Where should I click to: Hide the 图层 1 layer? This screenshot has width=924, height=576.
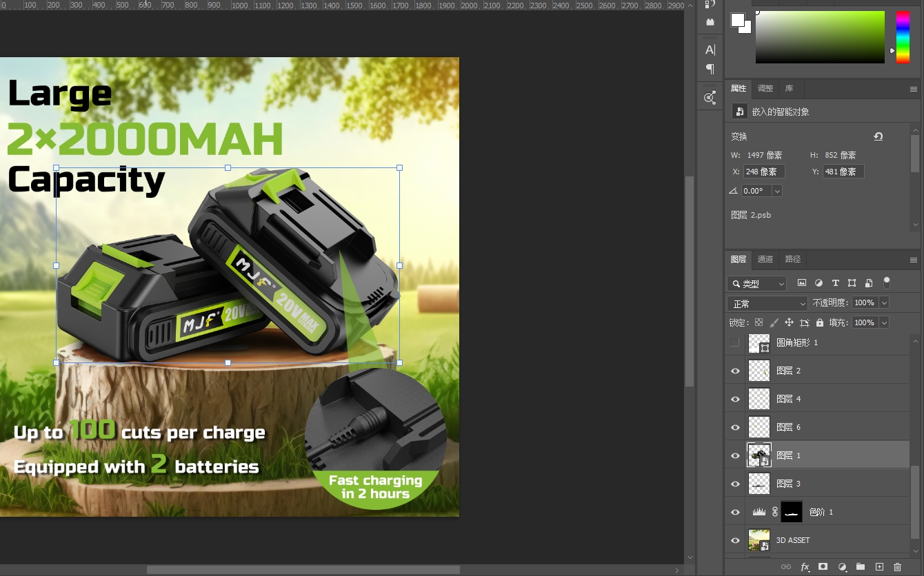pos(735,455)
